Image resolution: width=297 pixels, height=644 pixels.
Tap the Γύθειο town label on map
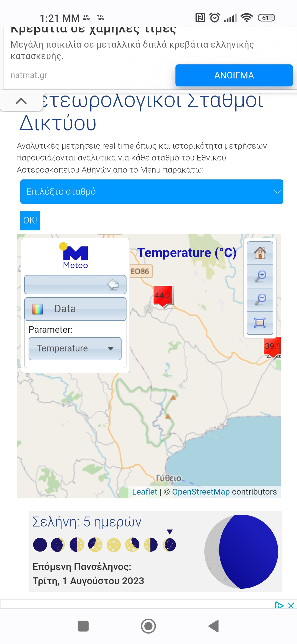[x=169, y=478]
